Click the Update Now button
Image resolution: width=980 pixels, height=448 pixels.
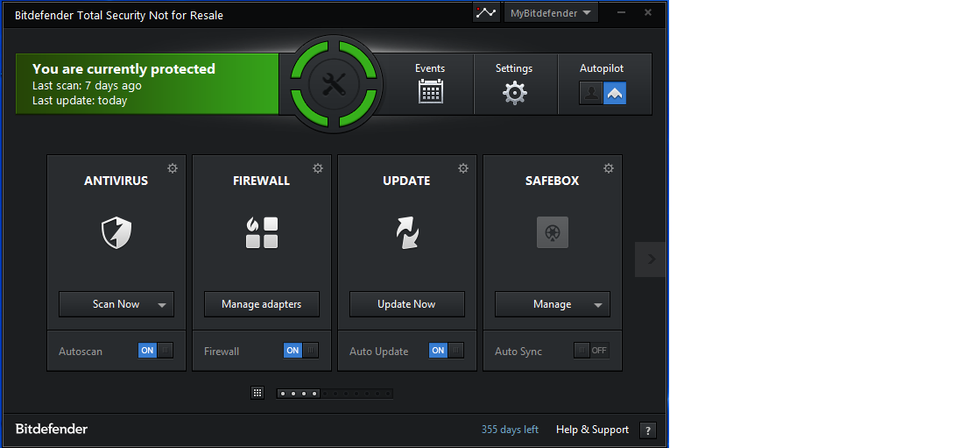point(407,304)
